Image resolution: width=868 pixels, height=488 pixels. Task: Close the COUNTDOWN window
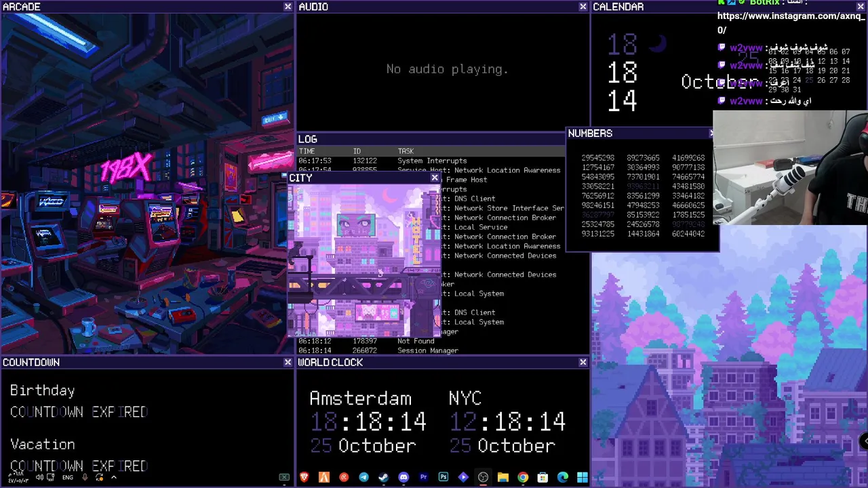tap(288, 362)
